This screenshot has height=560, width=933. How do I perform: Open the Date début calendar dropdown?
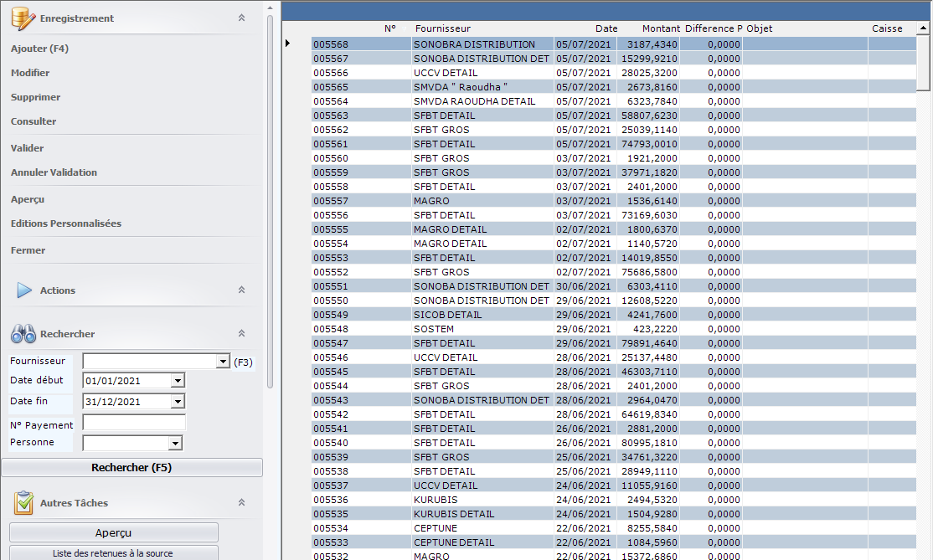pos(178,381)
